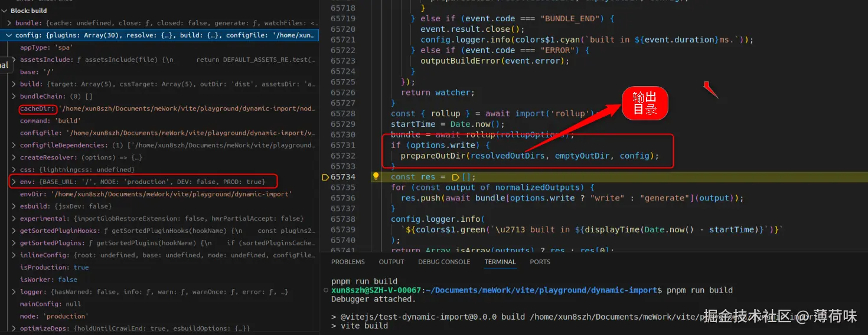This screenshot has height=335, width=868.
Task: Select the envDir variable row
Action: [x=159, y=194]
